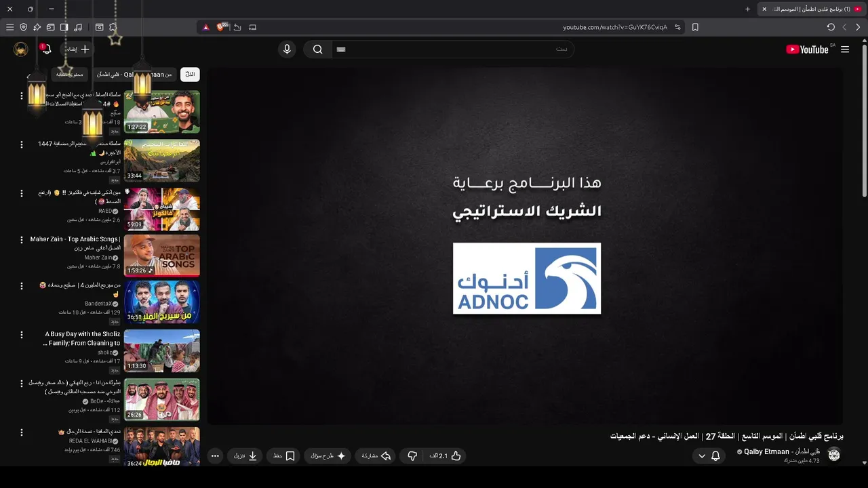Screen dimensions: 868x488
Task: Open Maher Zain Top Arabic Songs thumbnail
Action: point(162,256)
